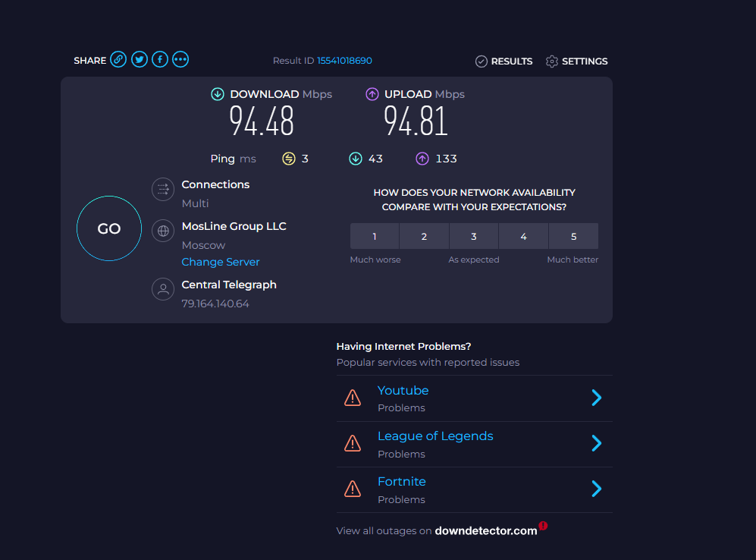
Task: Click the download arrow icon beside DOWNLOAD
Action: 218,94
